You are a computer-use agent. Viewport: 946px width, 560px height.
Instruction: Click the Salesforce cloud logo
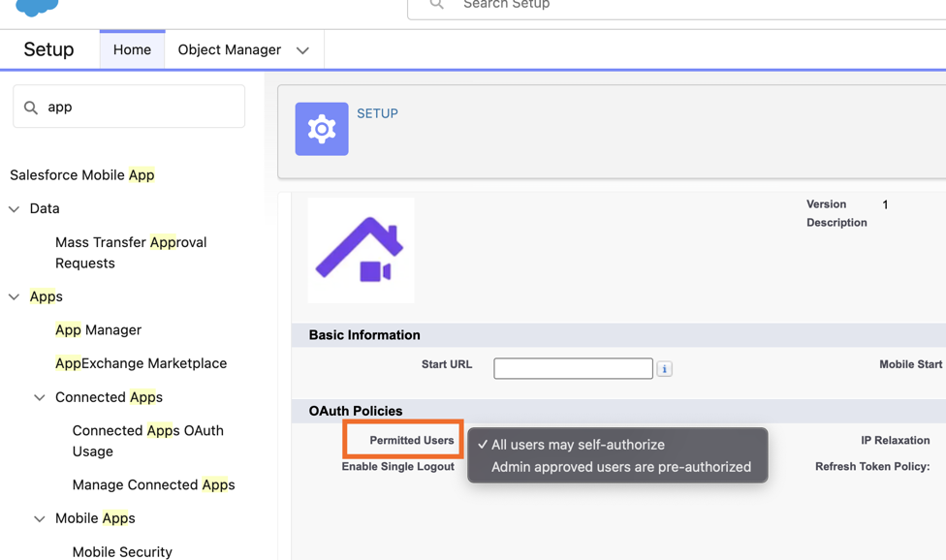pyautogui.click(x=37, y=7)
